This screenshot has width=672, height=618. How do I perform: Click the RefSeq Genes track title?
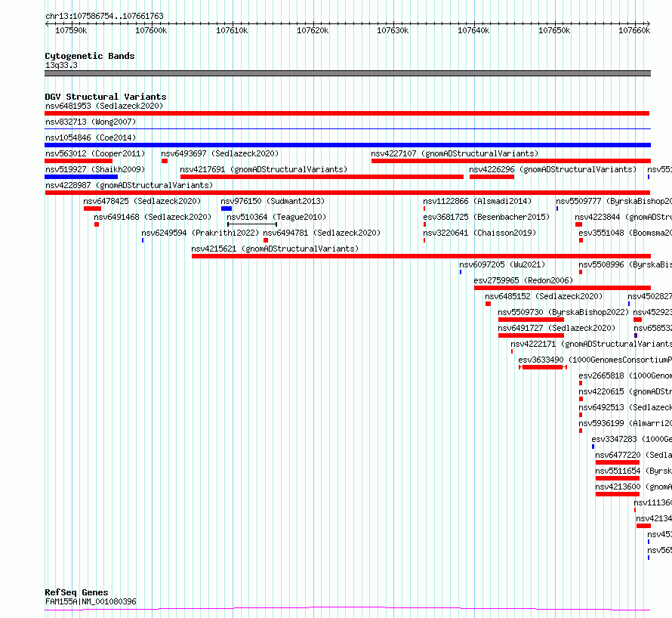[x=76, y=592]
